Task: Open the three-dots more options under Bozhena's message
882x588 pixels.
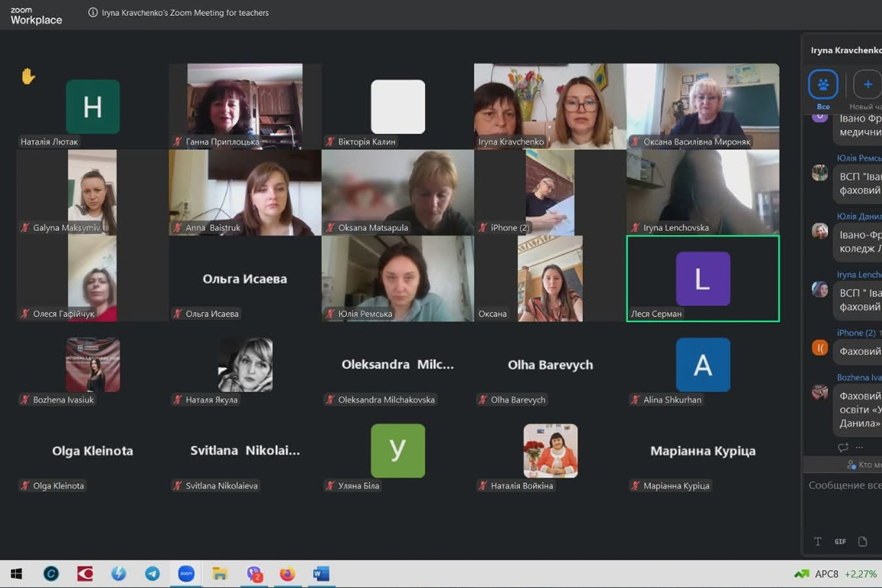Action: 859,447
